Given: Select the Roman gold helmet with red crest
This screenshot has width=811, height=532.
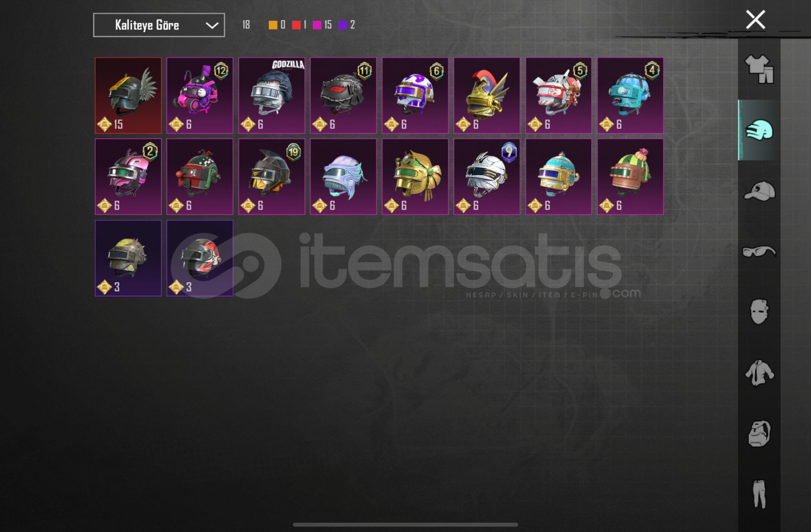Looking at the screenshot, I should [x=487, y=96].
